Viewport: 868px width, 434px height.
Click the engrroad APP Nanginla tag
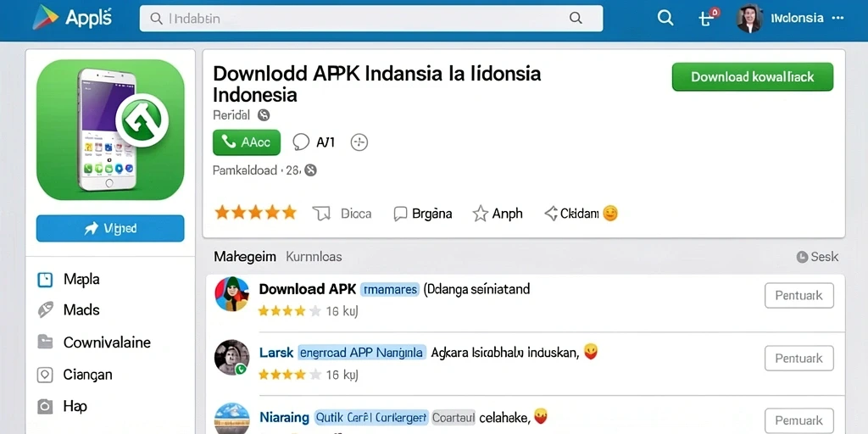pos(361,352)
